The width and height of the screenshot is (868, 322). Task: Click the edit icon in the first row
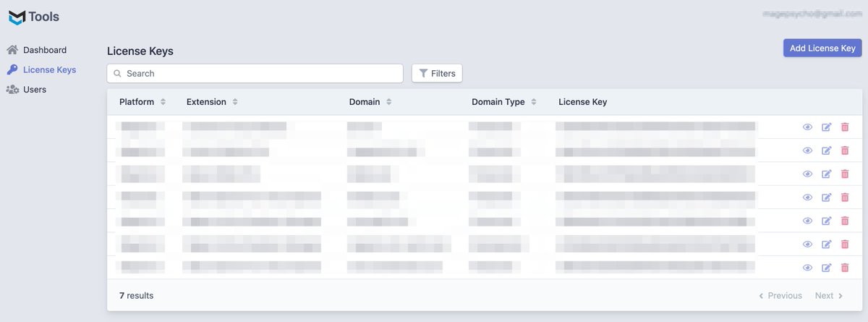click(827, 127)
